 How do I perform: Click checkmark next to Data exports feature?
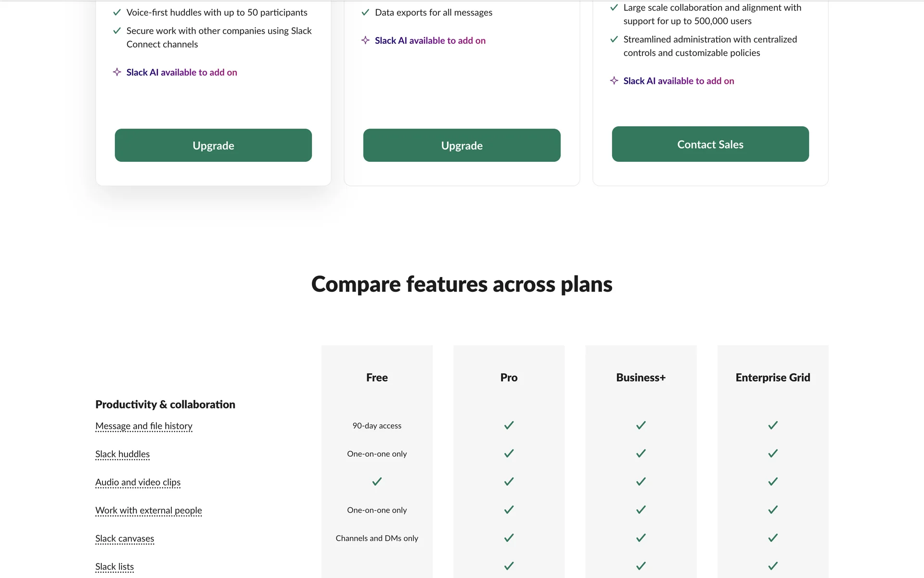click(x=365, y=13)
